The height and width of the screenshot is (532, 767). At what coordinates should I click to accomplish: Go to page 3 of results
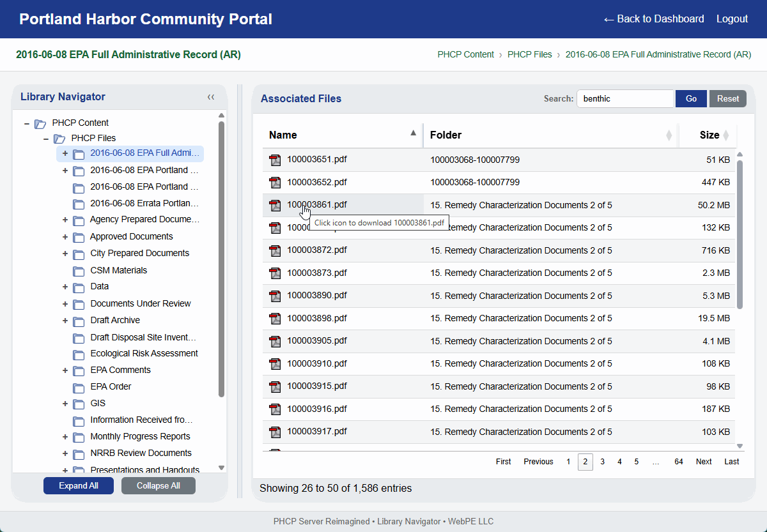(602, 462)
